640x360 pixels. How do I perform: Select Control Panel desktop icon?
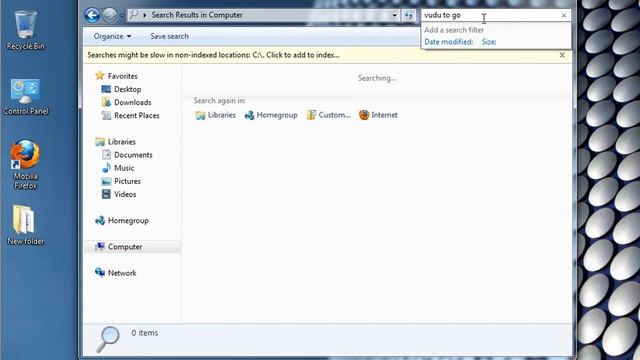[26, 96]
